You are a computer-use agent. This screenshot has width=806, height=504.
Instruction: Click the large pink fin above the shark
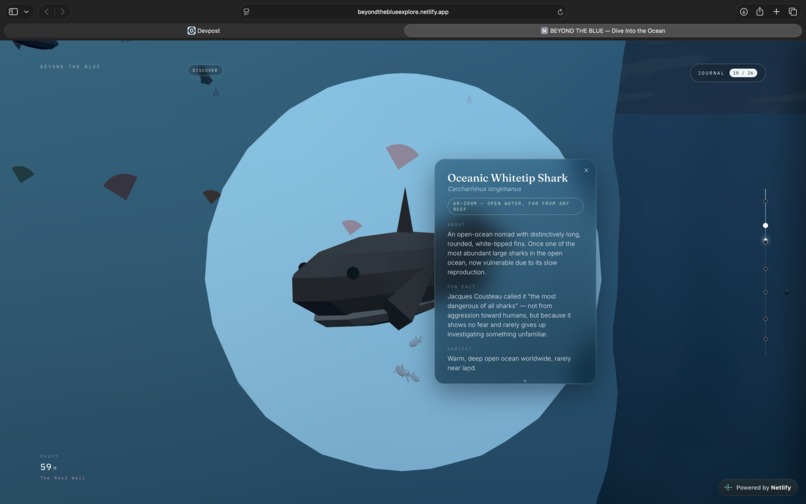pos(402,156)
